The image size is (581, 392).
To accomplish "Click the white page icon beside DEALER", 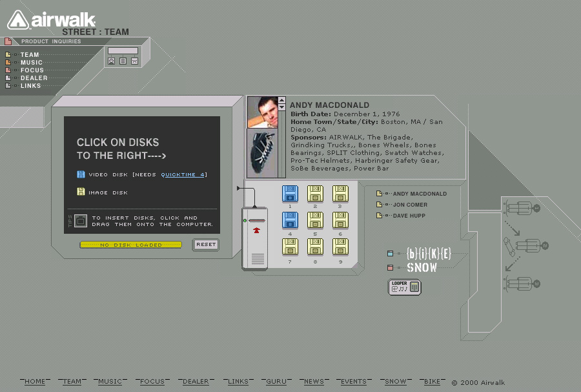I will (x=8, y=77).
